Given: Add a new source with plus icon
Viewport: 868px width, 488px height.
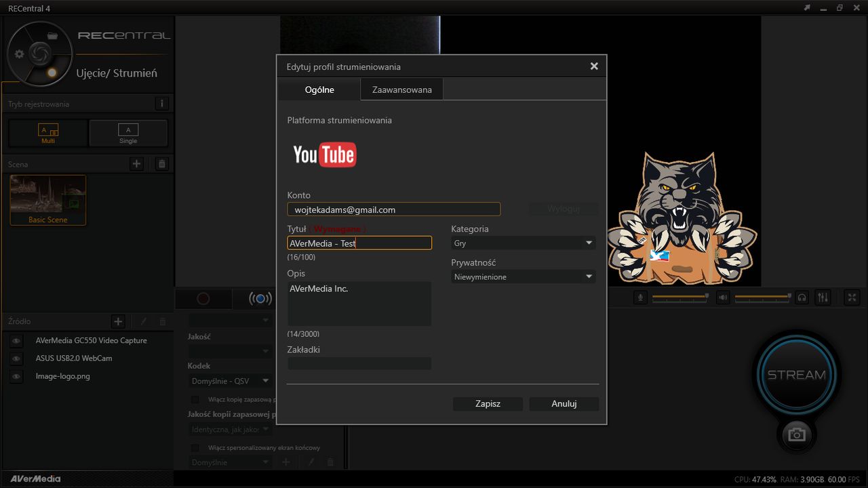Looking at the screenshot, I should [x=118, y=322].
